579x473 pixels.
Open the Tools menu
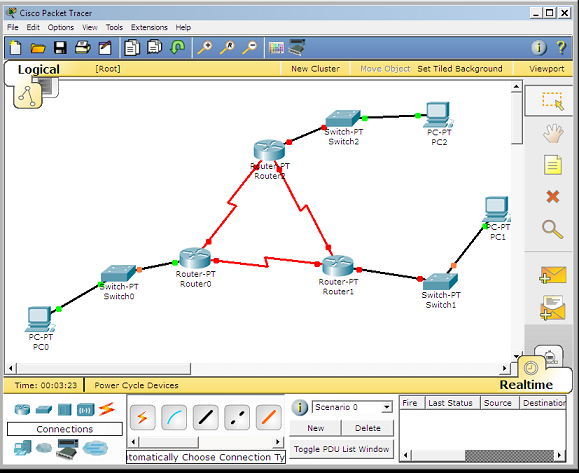coord(114,27)
